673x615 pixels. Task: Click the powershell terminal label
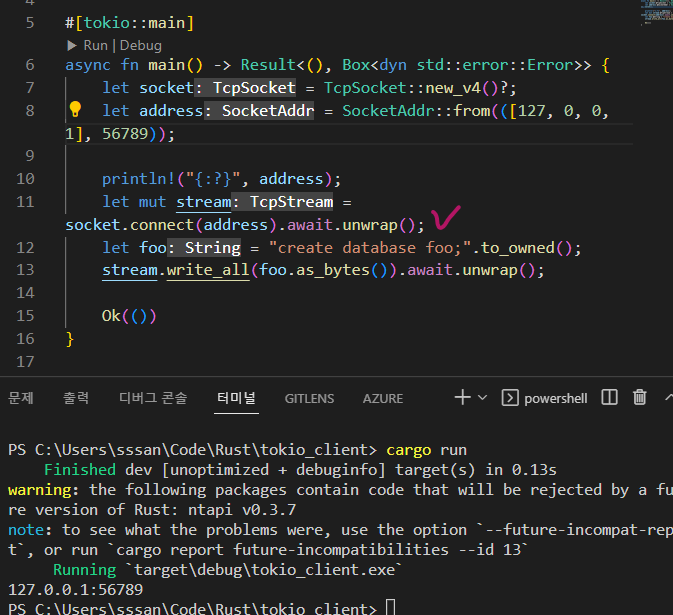pos(556,397)
